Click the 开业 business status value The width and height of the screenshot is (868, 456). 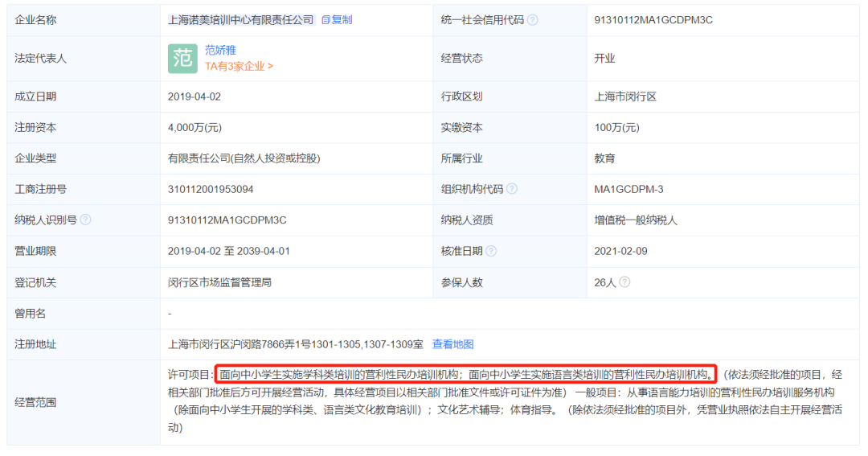click(x=604, y=59)
